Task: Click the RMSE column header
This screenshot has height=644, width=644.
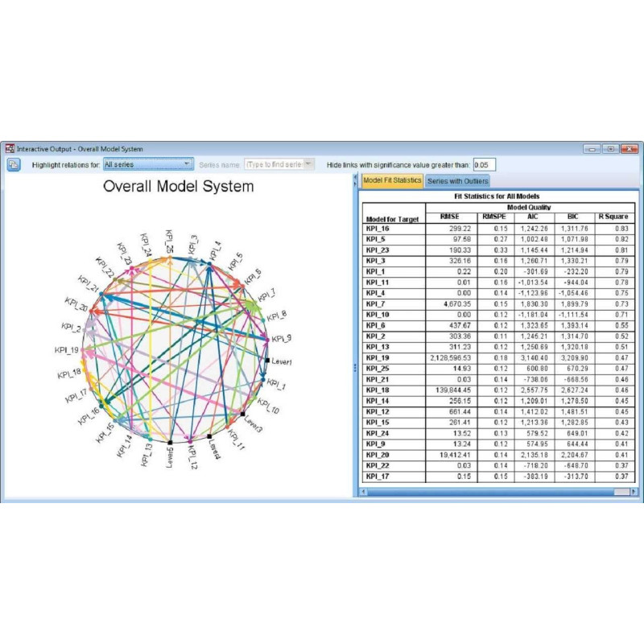Action: tap(450, 217)
